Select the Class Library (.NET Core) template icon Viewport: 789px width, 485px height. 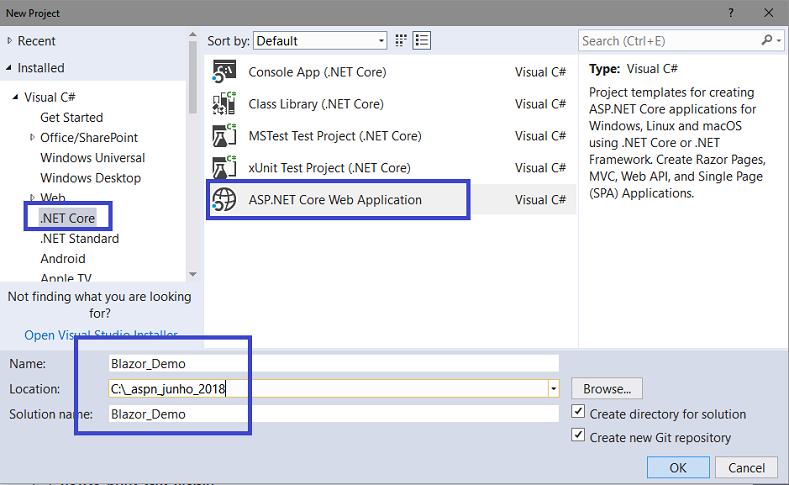pyautogui.click(x=224, y=104)
